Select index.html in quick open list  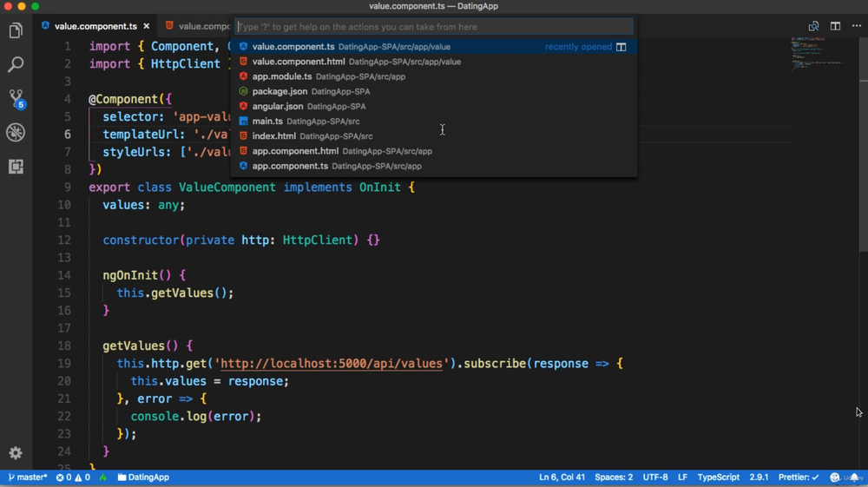[x=434, y=136]
